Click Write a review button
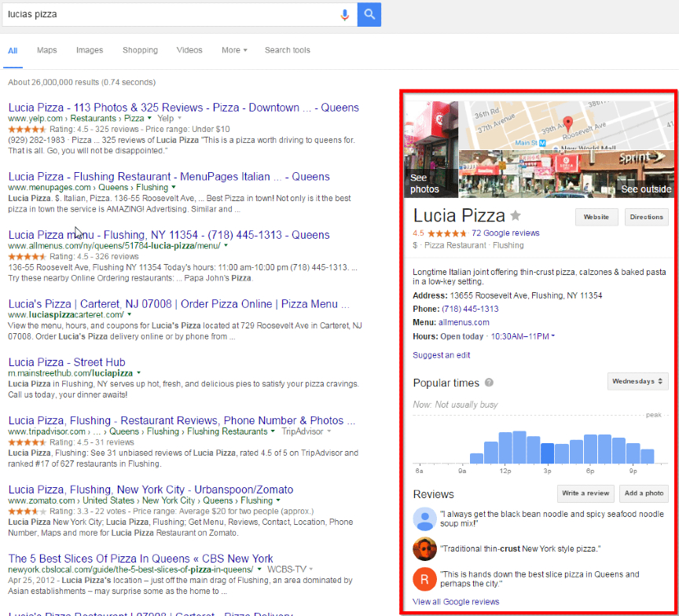Image resolution: width=679 pixels, height=616 pixels. [x=585, y=493]
